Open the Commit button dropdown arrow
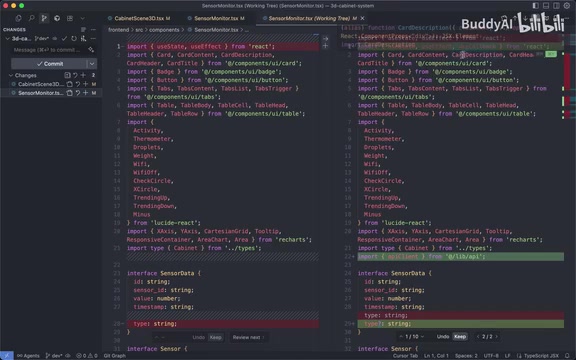 pos(92,64)
